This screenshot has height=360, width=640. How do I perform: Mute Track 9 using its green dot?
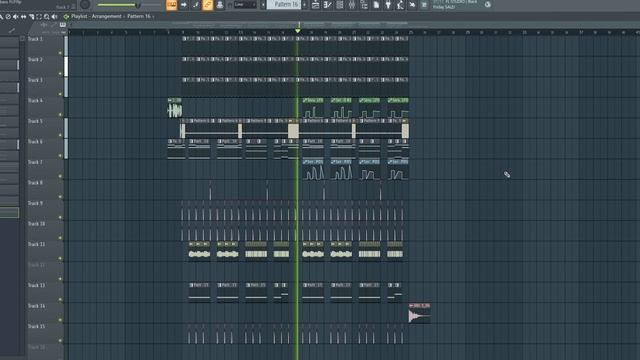point(60,217)
